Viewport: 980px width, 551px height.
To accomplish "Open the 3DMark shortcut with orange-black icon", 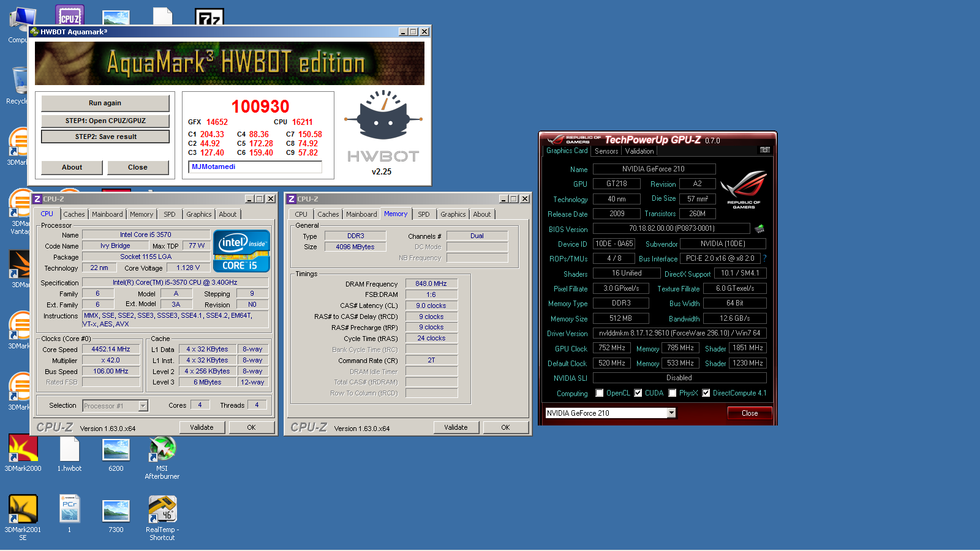I will tap(20, 268).
